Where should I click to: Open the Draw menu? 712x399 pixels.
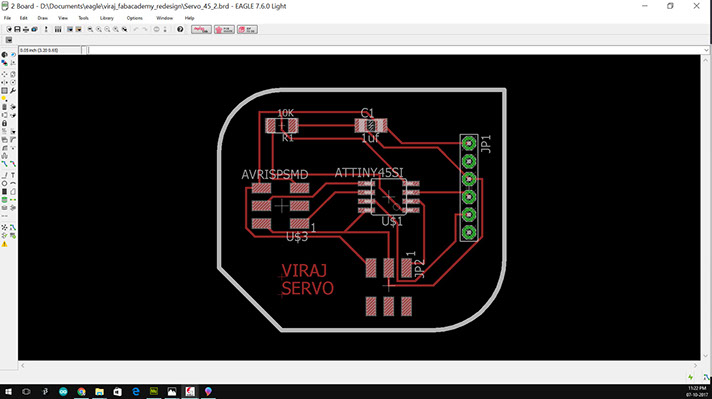point(43,18)
